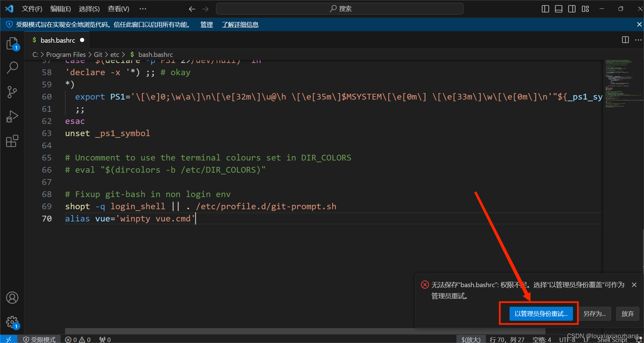The width and height of the screenshot is (644, 343).
Task: Open the Search view in activity bar
Action: 12,67
